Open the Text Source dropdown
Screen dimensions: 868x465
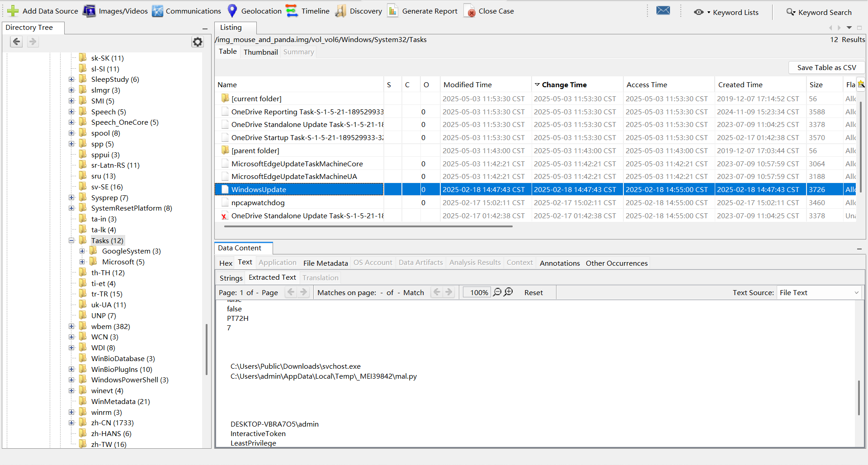coord(819,292)
